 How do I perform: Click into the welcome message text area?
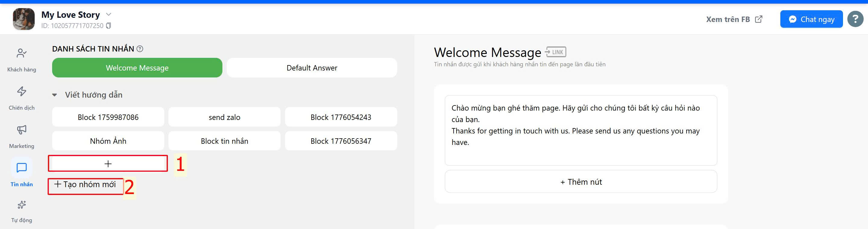click(581, 130)
